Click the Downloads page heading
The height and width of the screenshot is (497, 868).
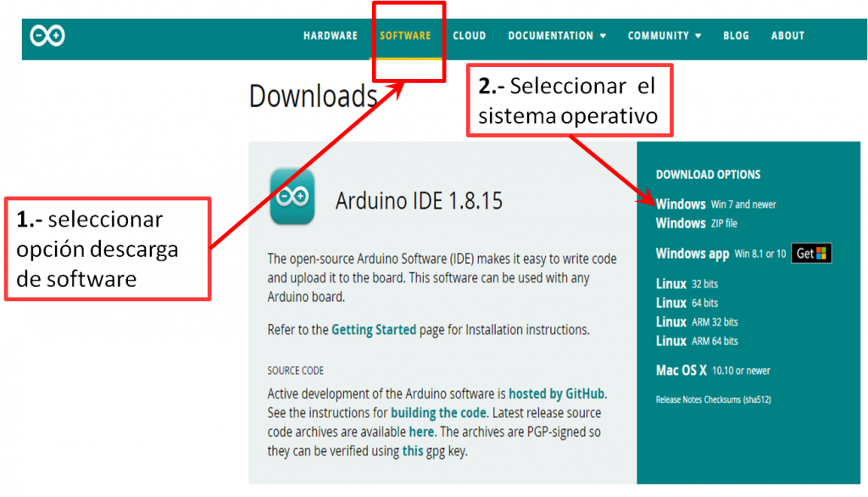[x=314, y=97]
